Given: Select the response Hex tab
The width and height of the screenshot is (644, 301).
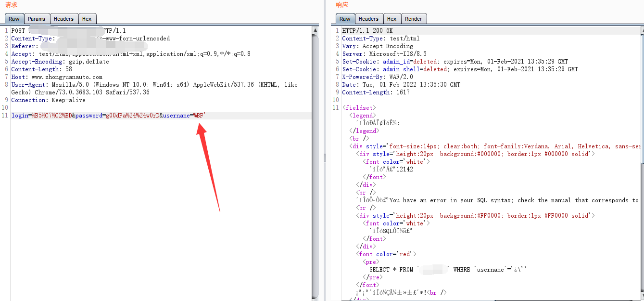Looking at the screenshot, I should pos(392,19).
